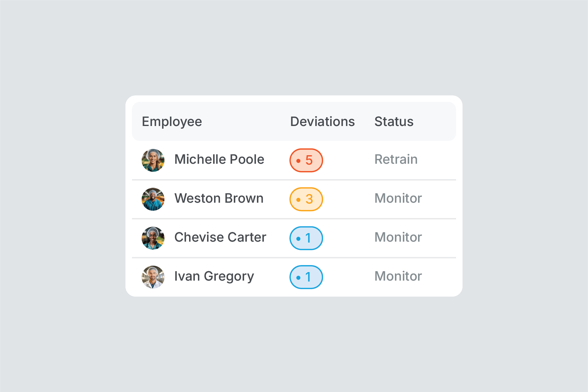Sort by the Deviations column header
The width and height of the screenshot is (588, 392).
(323, 121)
